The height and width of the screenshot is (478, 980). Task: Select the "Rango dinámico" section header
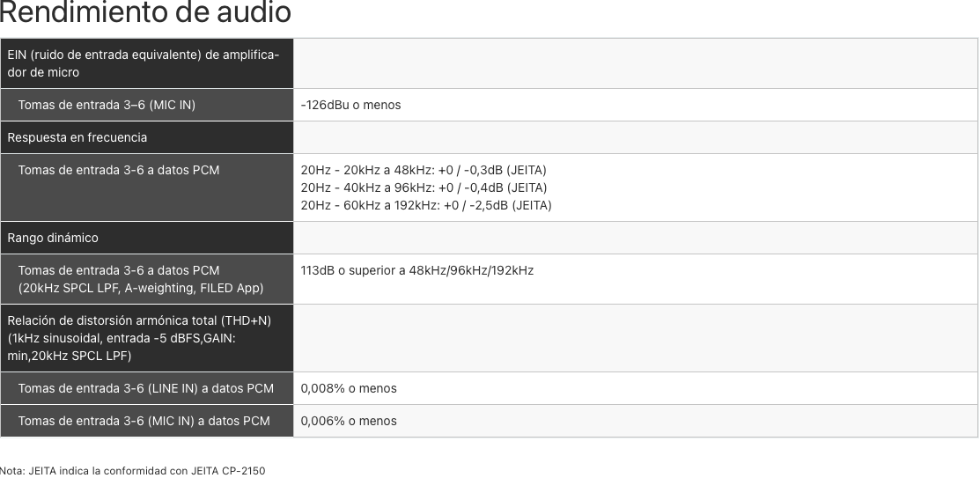click(x=53, y=238)
